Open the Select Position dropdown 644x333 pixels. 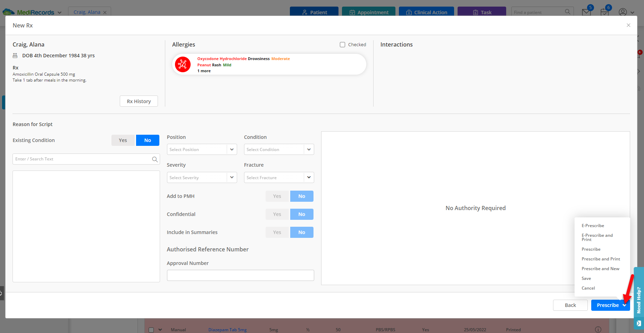click(202, 150)
